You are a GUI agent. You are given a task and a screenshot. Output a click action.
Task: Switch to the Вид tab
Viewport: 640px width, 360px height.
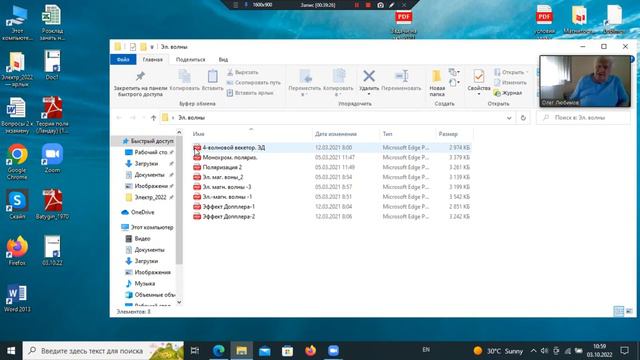point(223,60)
